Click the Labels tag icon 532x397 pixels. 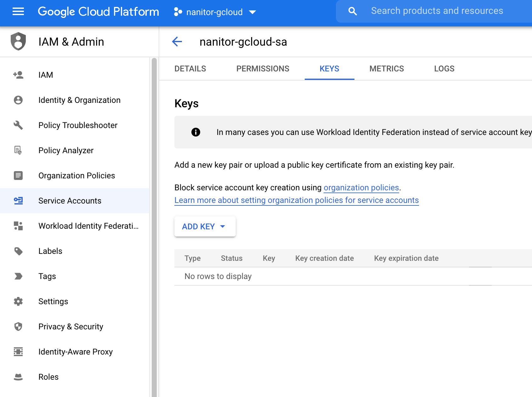pos(18,251)
